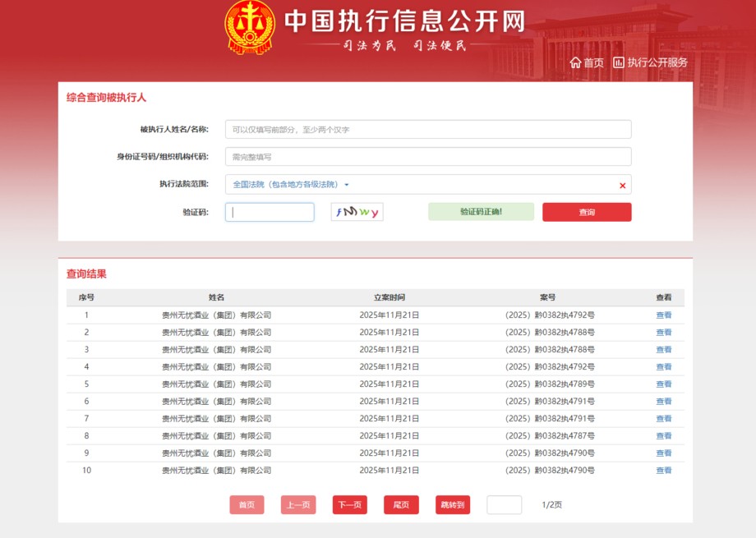The image size is (756, 538).
Task: Refresh the captcha image
Action: (x=357, y=212)
